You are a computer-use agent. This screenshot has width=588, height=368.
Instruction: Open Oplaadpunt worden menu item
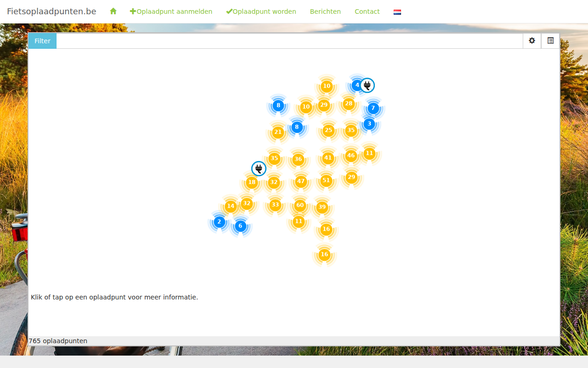click(x=261, y=11)
